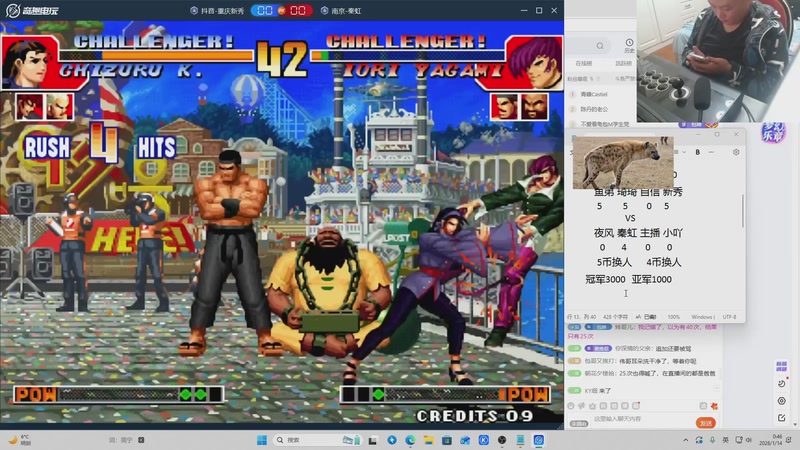Click the Windows line-ending indicator in Notepad

(703, 317)
